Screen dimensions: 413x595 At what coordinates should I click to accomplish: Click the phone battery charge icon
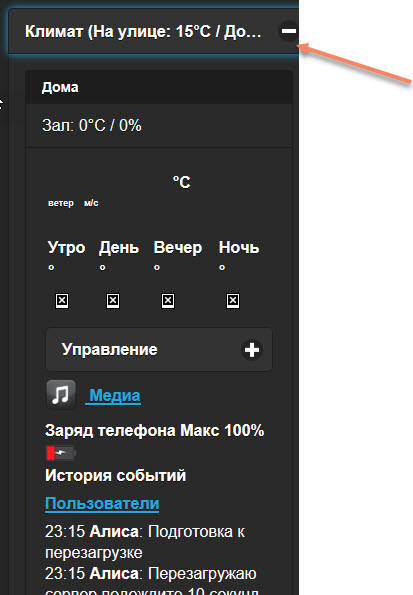pyautogui.click(x=61, y=453)
